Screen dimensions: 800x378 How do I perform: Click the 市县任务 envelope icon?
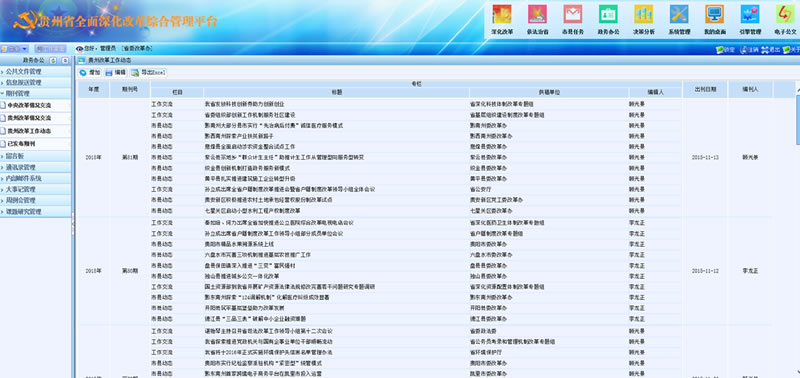click(x=572, y=14)
